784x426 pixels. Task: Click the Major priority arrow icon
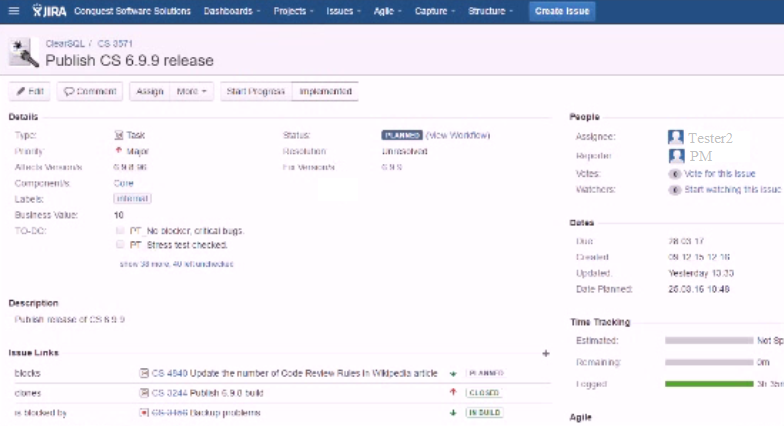(x=118, y=150)
